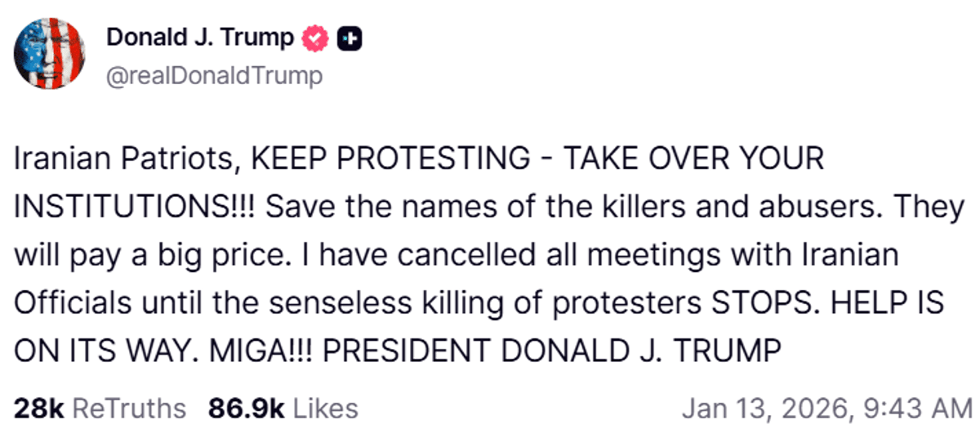Click the phrase "pay a big price"
This screenshot has width=980, height=429.
tap(144, 256)
